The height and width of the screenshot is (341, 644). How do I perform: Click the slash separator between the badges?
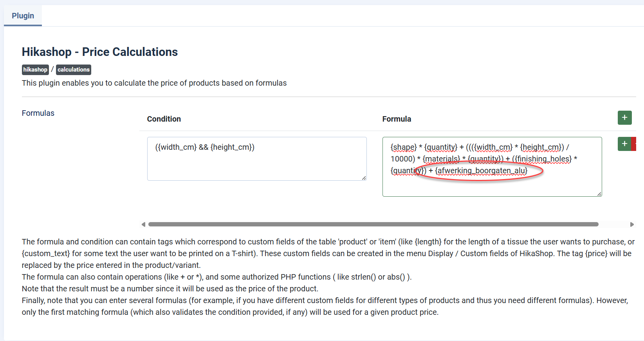52,70
